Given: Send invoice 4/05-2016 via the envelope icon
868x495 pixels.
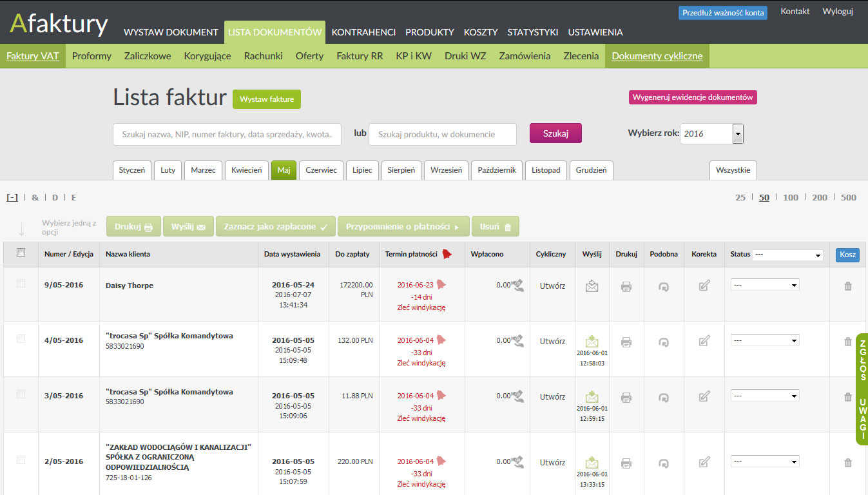Looking at the screenshot, I should [x=591, y=340].
